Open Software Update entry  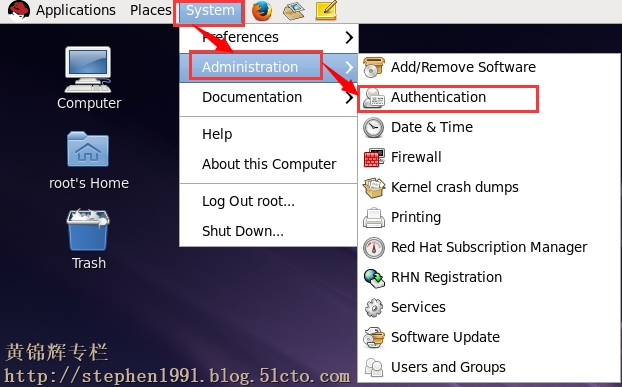[490, 338]
